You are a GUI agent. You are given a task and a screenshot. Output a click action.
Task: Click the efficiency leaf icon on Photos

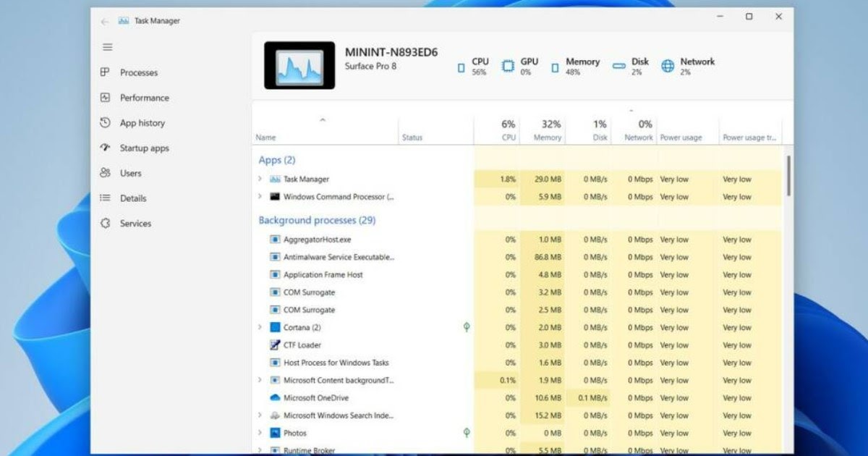coord(467,433)
